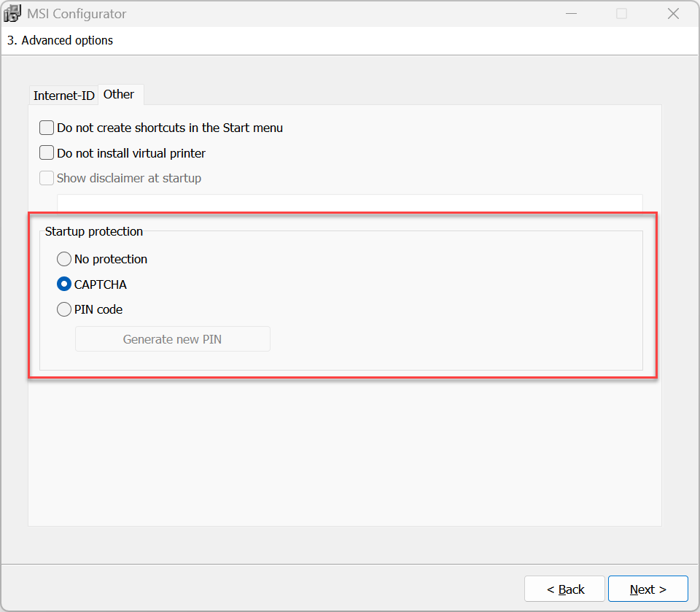Viewport: 700px width, 612px height.
Task: Tick the 'Do not install virtual printer' checkbox
Action: point(47,153)
